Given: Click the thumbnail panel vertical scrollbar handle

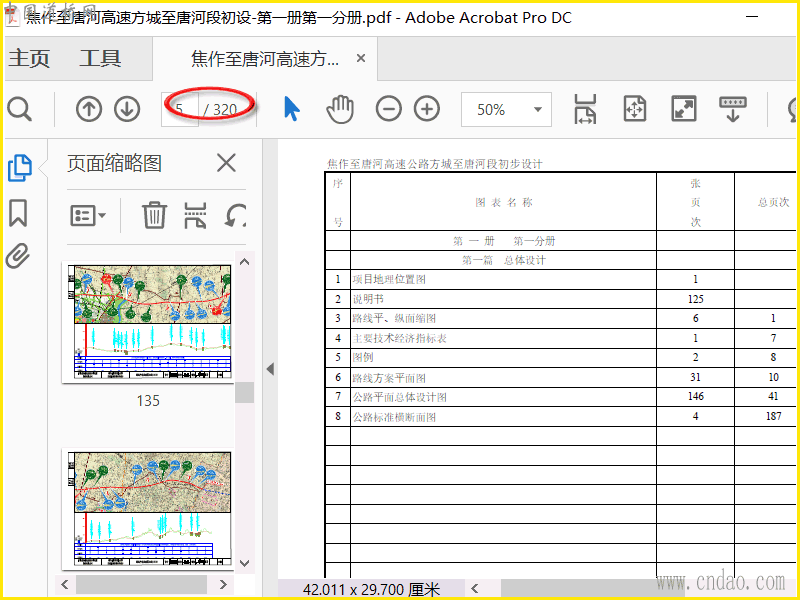Looking at the screenshot, I should (x=244, y=392).
